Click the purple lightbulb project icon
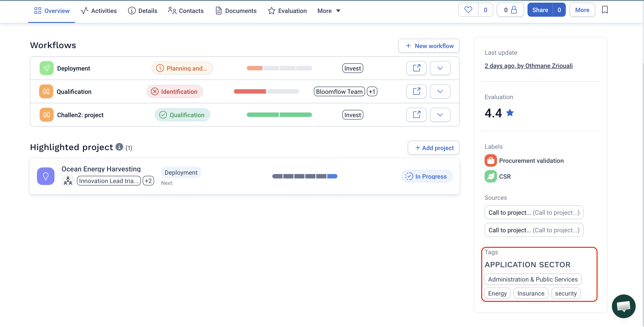Screen dimensions: 644x327 point(46,176)
